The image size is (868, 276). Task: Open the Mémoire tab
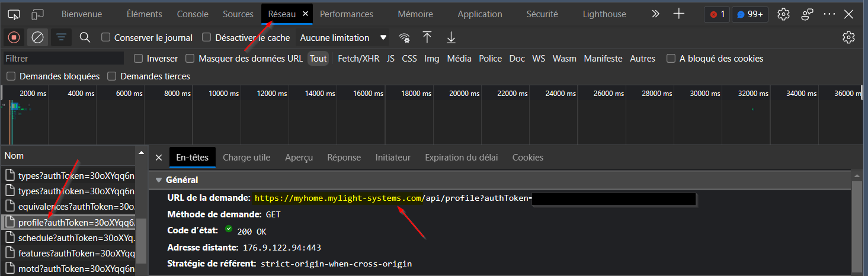tap(415, 14)
